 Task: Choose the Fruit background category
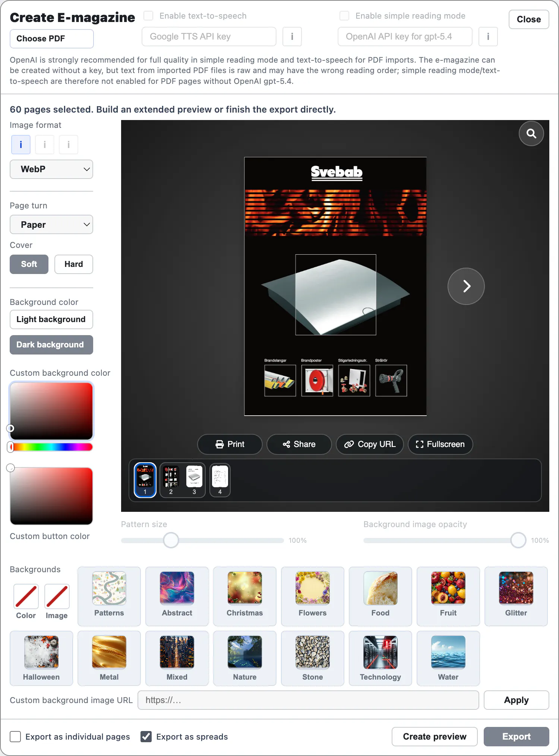tap(448, 596)
